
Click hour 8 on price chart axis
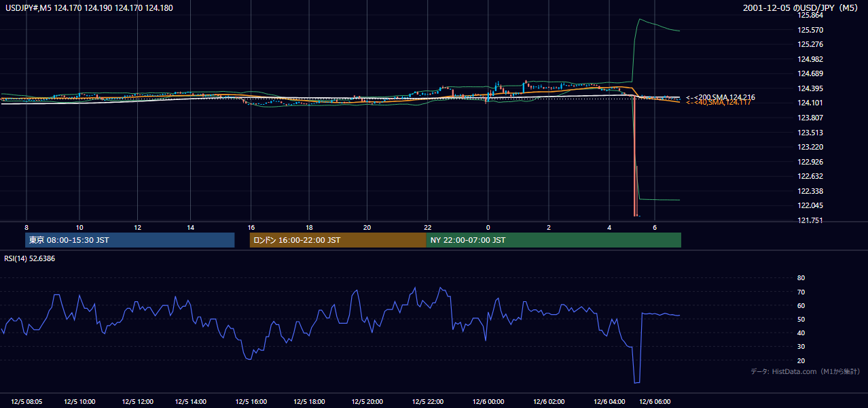coord(26,227)
